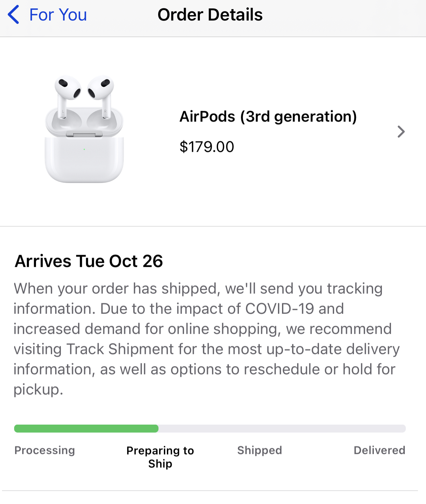Click the Arrives Tue Oct 26 heading
Screen dimensions: 426x504
(x=89, y=261)
